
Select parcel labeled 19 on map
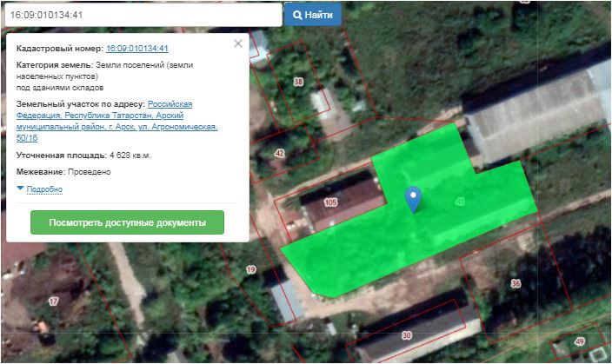coord(251,271)
